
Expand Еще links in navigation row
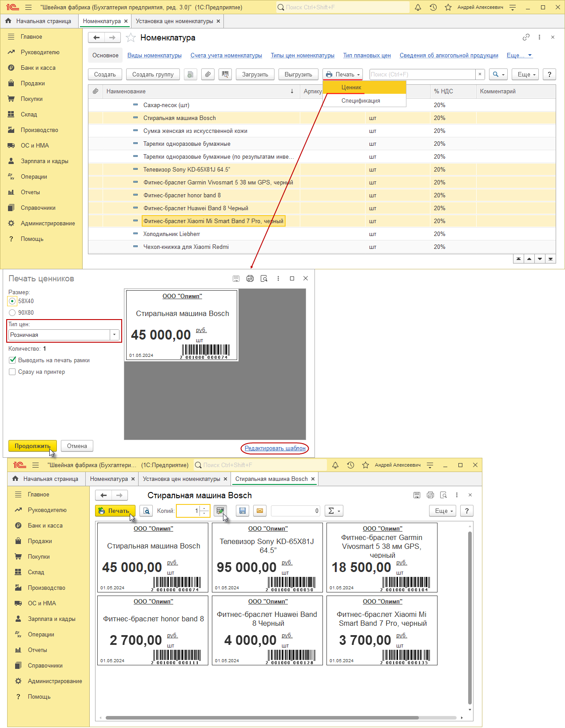(519, 56)
